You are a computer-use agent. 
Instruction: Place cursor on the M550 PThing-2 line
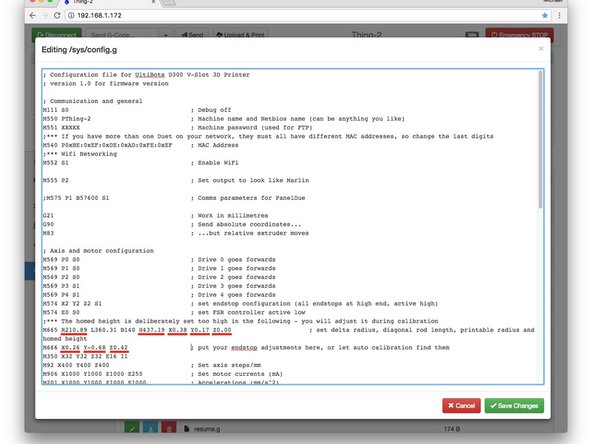click(x=224, y=119)
